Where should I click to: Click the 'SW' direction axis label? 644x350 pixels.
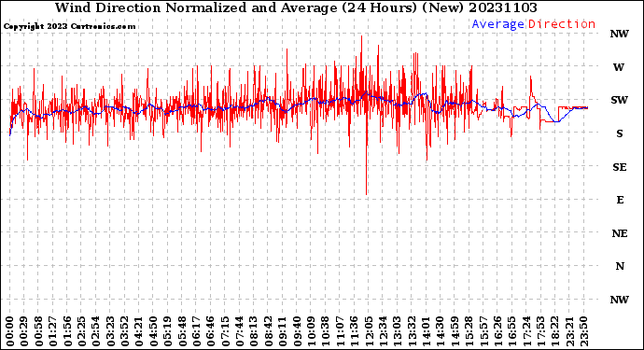619,100
